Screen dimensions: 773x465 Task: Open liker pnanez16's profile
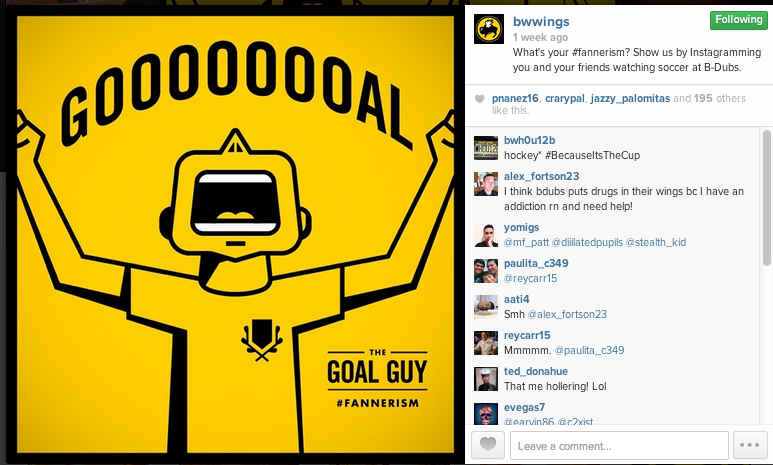[515, 99]
